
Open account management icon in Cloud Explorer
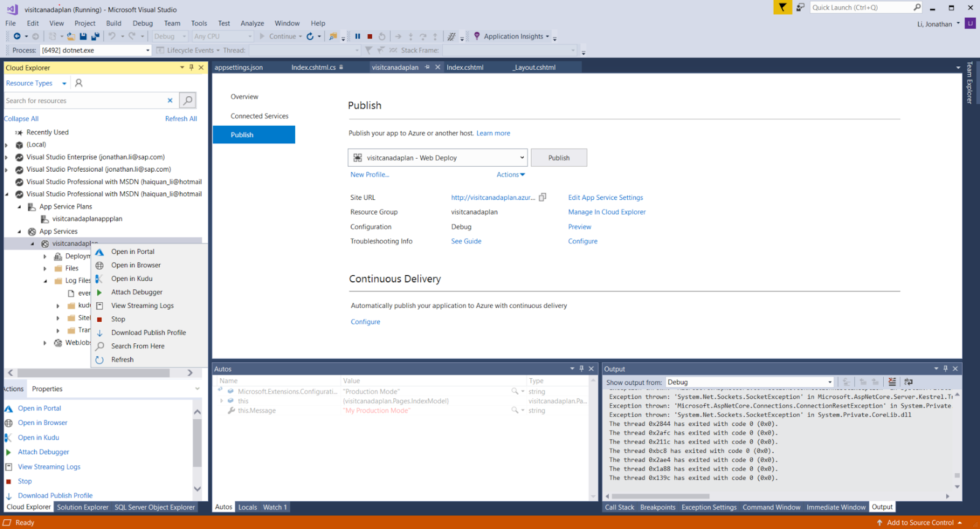click(78, 83)
